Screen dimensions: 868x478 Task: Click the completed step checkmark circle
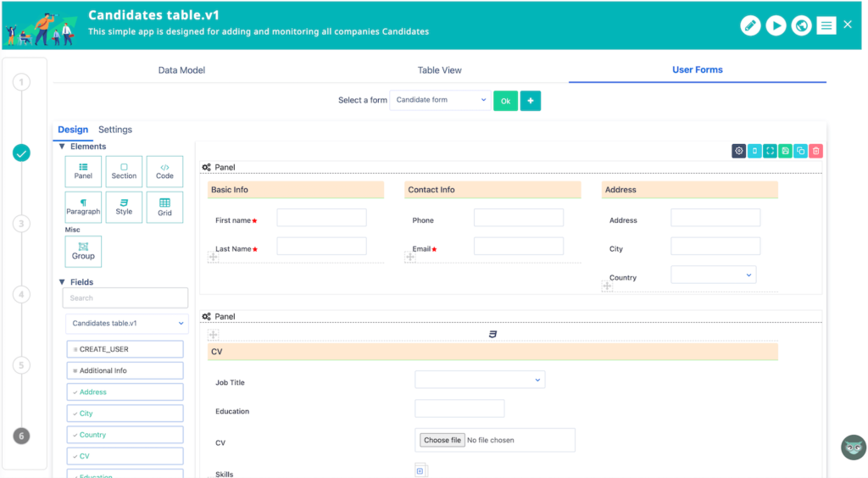coord(21,153)
